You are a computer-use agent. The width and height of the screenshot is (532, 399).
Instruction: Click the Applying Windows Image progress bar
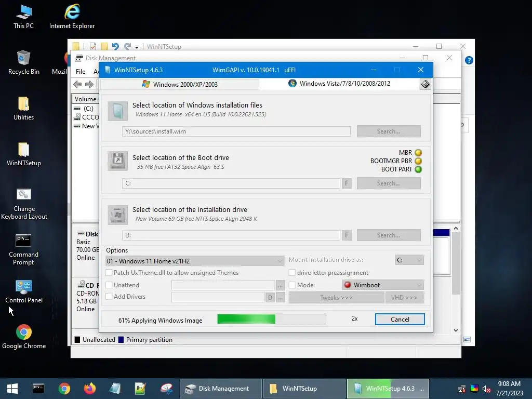tap(271, 319)
